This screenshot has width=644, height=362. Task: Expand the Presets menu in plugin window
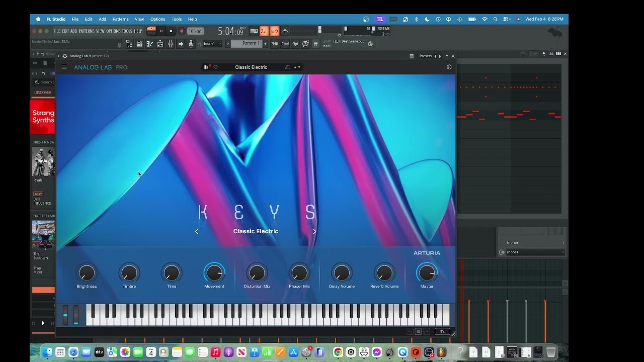[426, 56]
